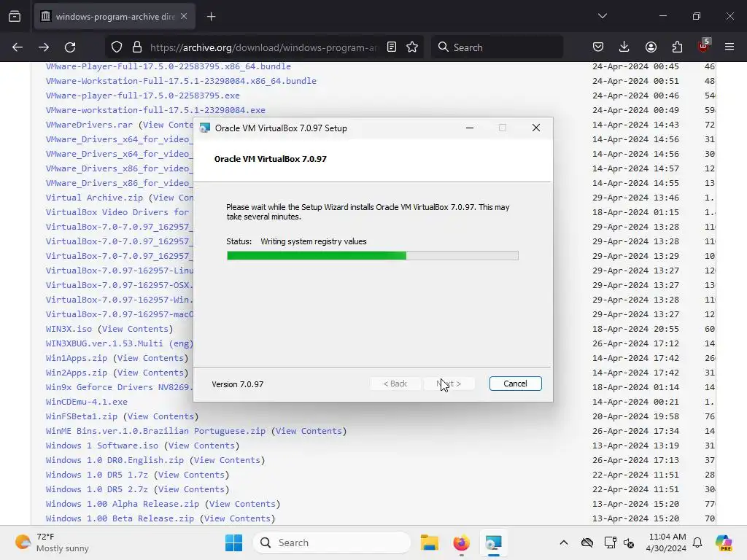
Task: Click the Firefox back arrow
Action: [18, 47]
